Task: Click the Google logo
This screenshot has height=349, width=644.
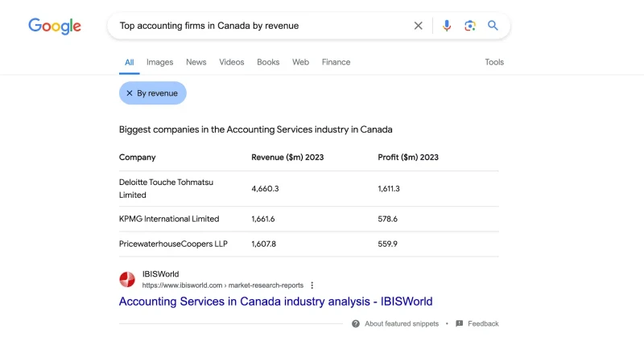Action: [55, 27]
